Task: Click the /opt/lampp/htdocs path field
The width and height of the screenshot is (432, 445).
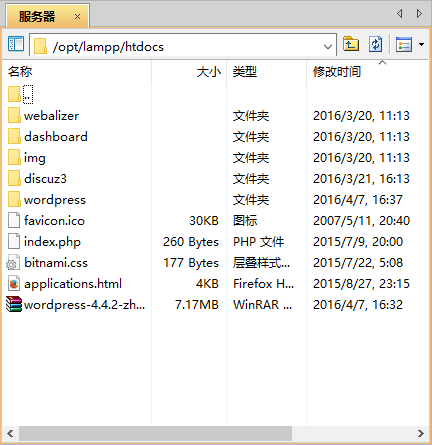Action: point(183,47)
